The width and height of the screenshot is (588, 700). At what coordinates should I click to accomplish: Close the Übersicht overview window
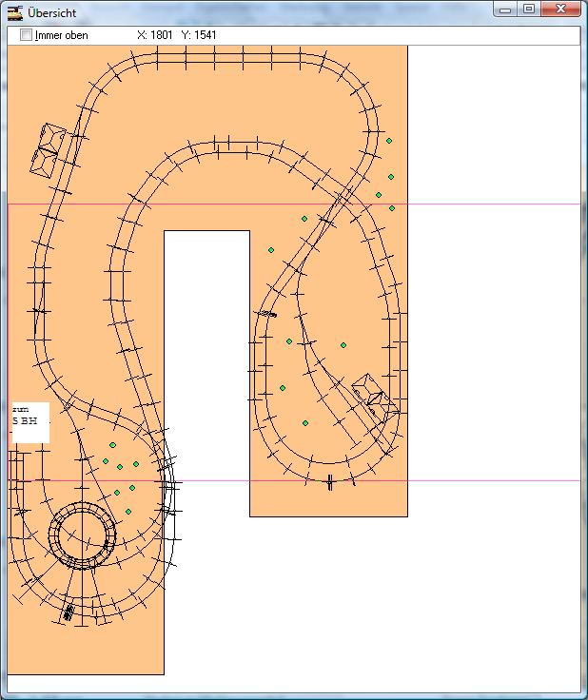pos(563,10)
